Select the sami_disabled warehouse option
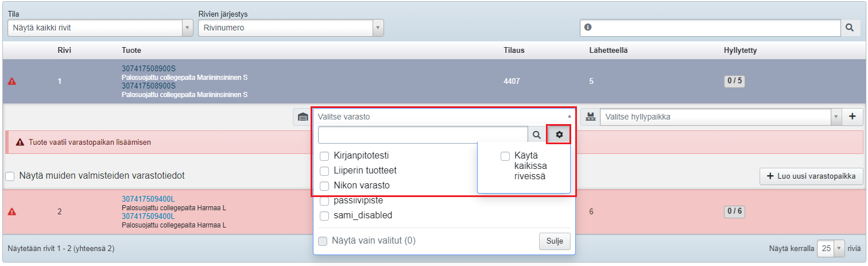The width and height of the screenshot is (868, 266). 324,216
